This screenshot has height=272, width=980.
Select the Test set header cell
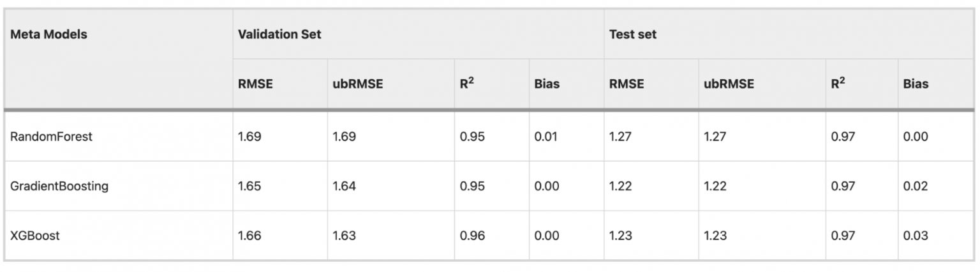[633, 34]
